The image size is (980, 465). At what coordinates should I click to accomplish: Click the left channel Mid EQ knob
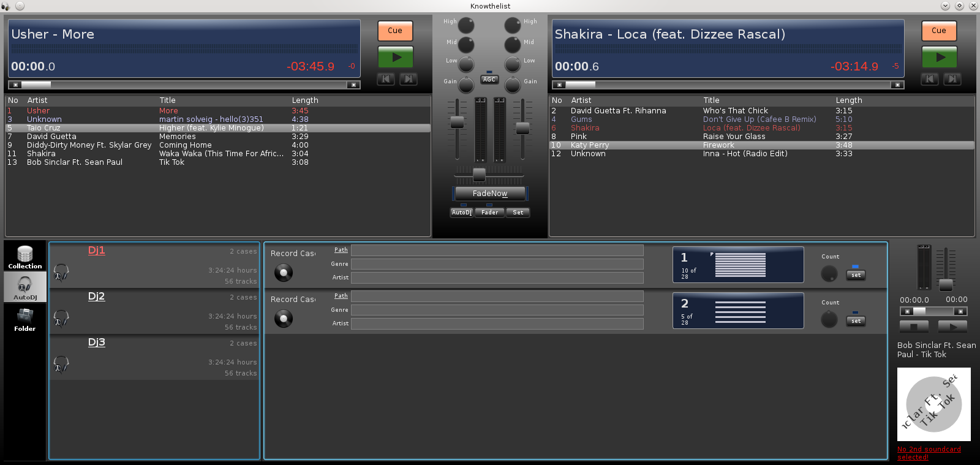(466, 45)
